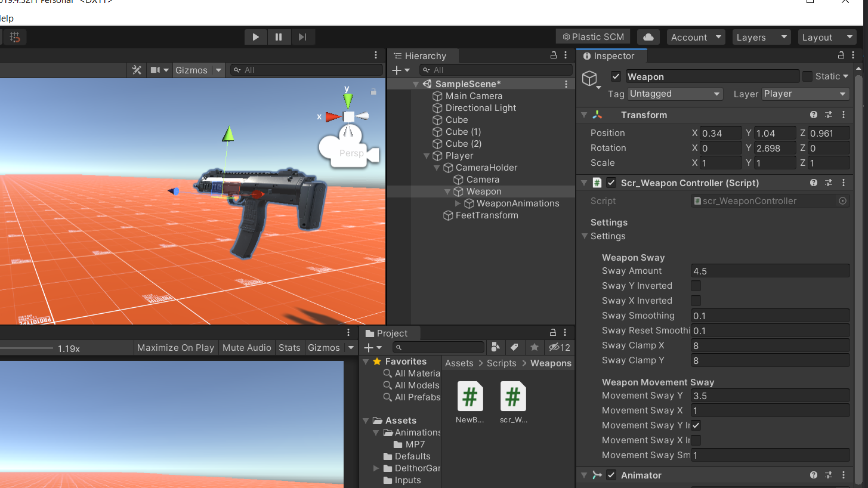Pause the game with Pause button
868x488 pixels.
(279, 37)
